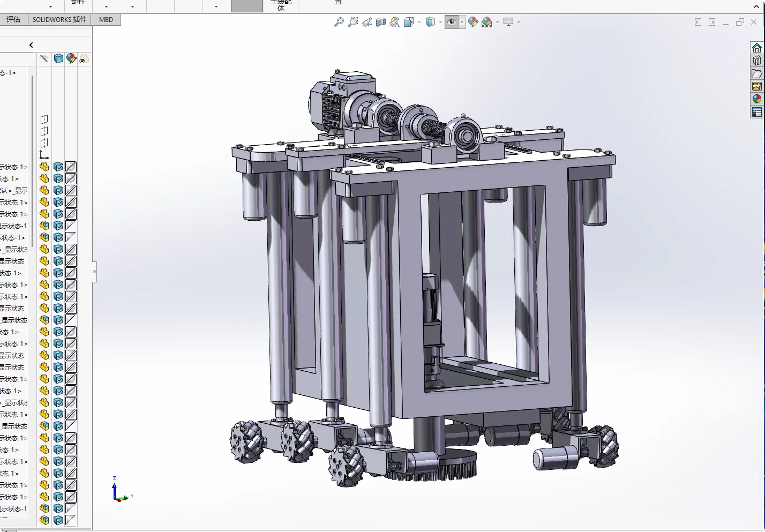Toggle visibility of first component row

tap(44, 167)
